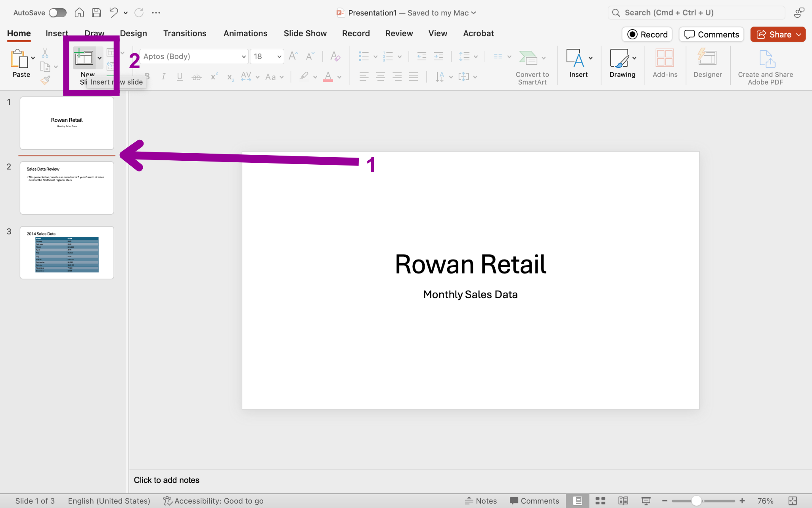The height and width of the screenshot is (508, 812).
Task: Open the Drawing tools button
Action: point(622,63)
